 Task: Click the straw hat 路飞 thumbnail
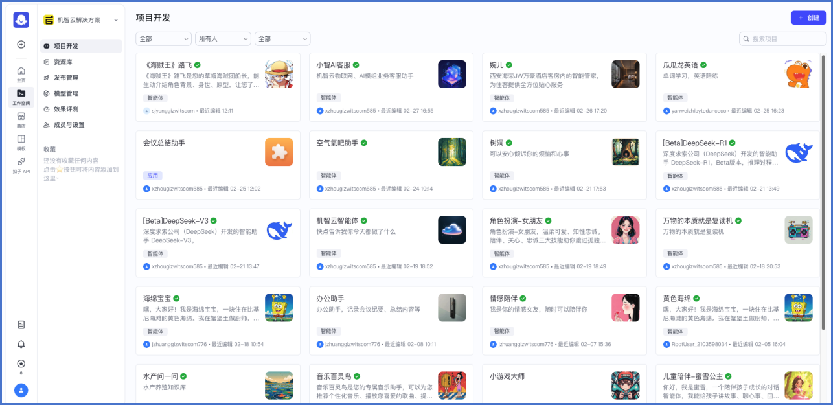[x=279, y=74]
